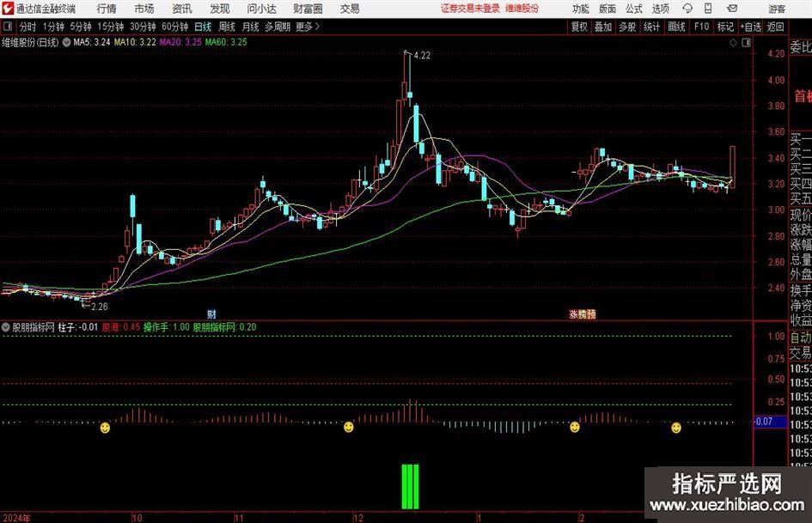The image size is (812, 523).
Task: Expand the 股朋指标网 sub-indicator dropdown arrow
Action: 6,327
